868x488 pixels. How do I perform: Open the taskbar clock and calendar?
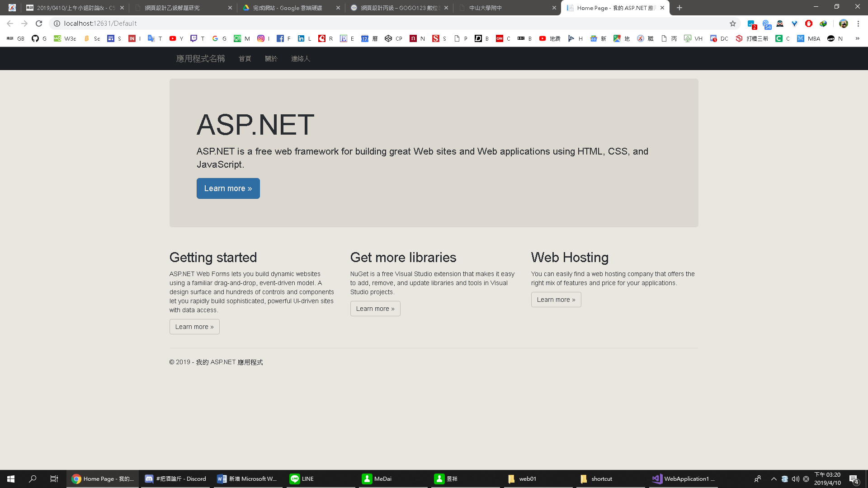click(x=827, y=479)
